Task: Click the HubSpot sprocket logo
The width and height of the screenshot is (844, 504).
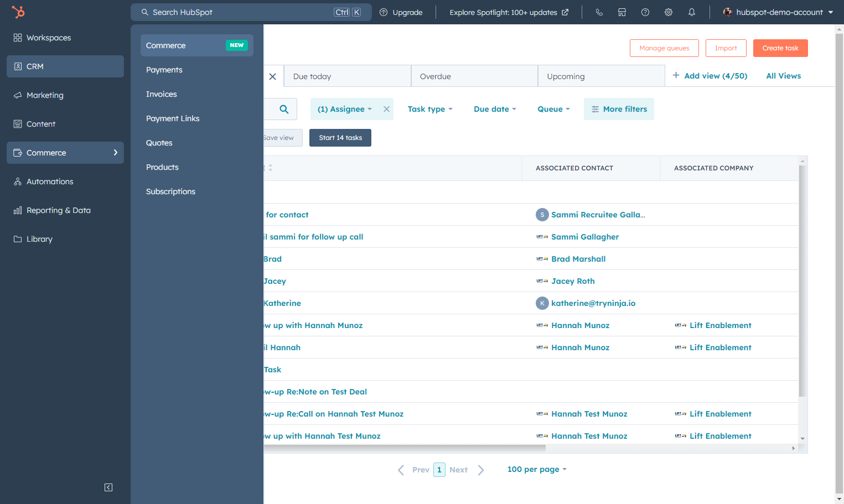Action: pos(18,12)
